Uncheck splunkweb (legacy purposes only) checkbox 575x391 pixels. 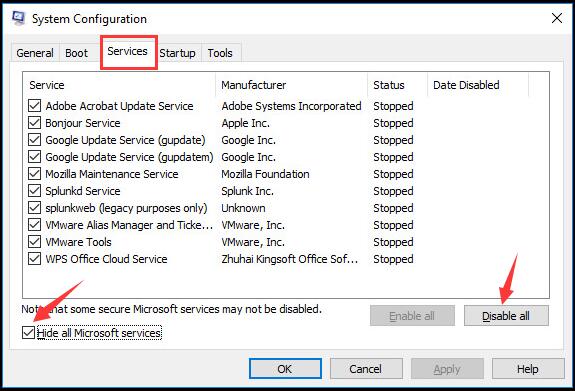point(34,208)
